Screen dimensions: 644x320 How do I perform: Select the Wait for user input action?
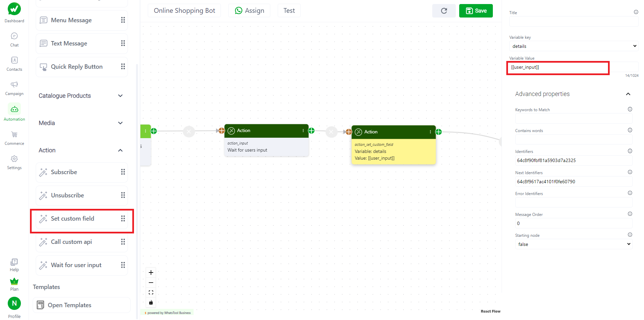click(x=81, y=265)
